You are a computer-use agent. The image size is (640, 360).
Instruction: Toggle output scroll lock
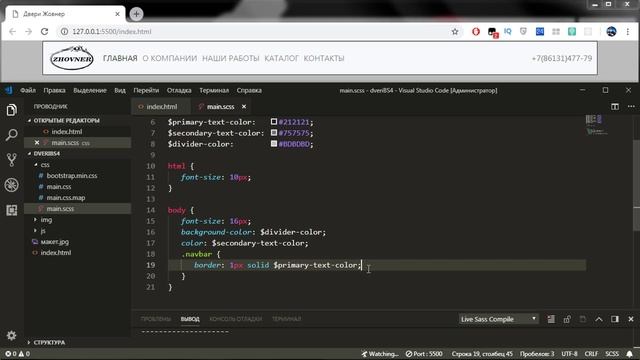coord(567,319)
